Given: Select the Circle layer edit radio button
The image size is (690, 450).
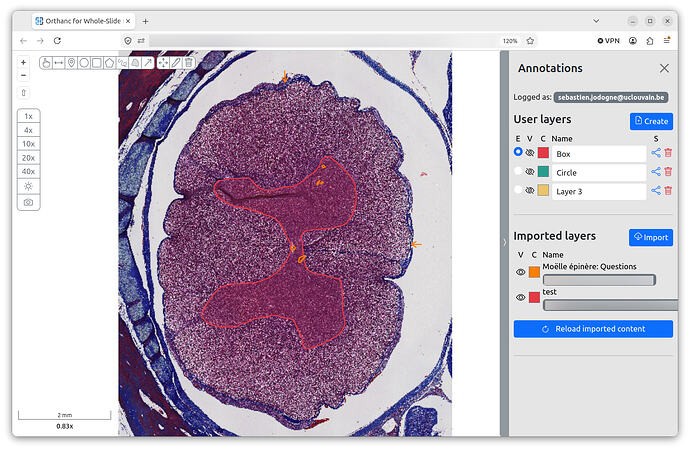Looking at the screenshot, I should point(518,171).
